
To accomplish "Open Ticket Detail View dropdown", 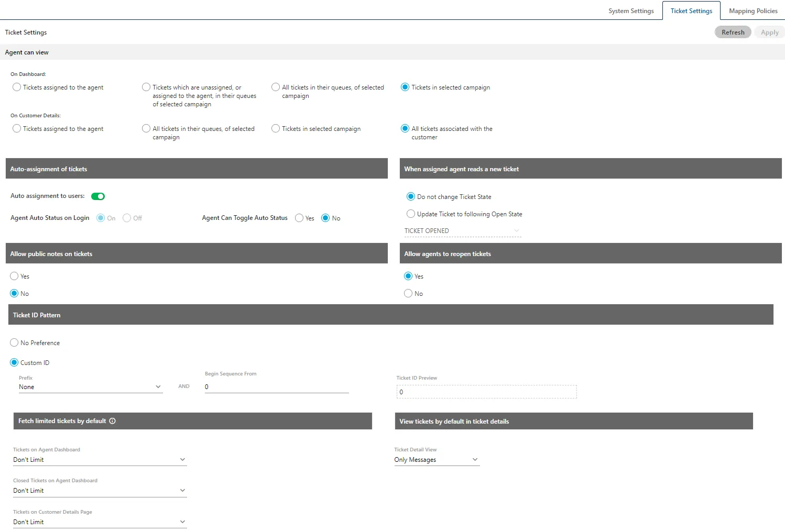I will pos(437,460).
